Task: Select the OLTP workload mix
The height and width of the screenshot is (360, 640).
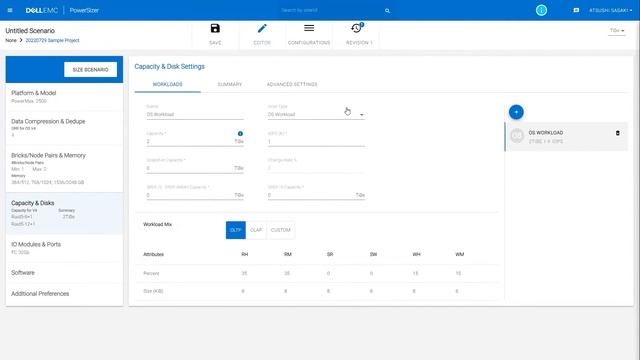Action: pos(236,230)
